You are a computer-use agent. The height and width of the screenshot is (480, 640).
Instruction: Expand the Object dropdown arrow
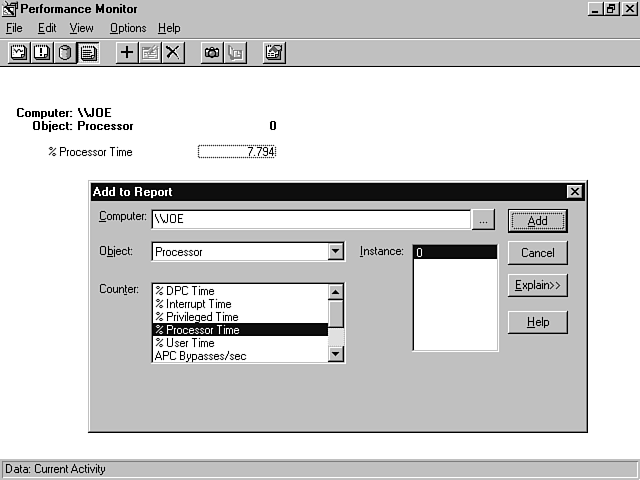336,252
